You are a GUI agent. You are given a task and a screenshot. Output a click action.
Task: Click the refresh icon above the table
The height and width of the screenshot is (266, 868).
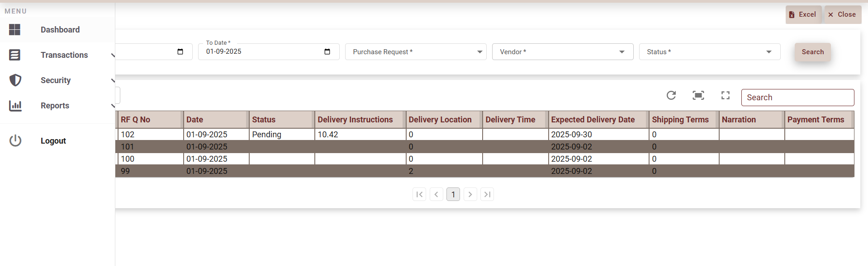tap(671, 95)
